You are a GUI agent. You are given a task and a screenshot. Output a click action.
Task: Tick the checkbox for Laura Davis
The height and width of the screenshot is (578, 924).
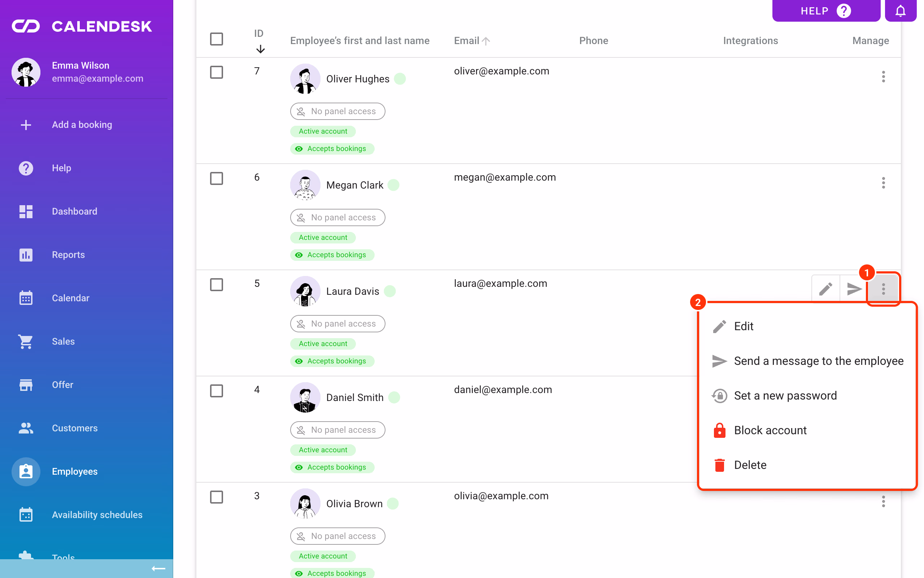click(217, 285)
